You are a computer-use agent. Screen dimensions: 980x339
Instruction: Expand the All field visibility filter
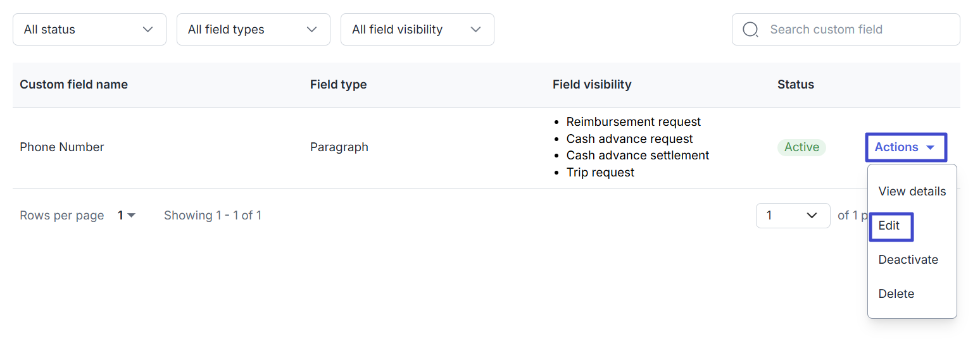tap(417, 30)
